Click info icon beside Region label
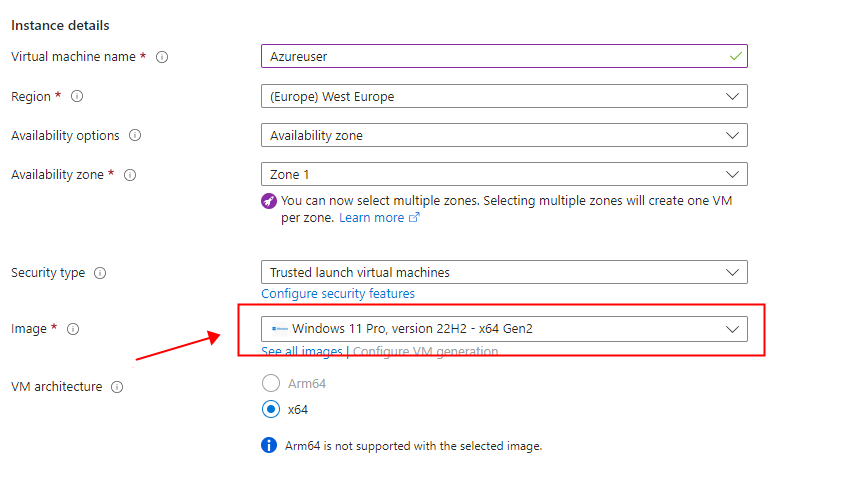Image resolution: width=849 pixels, height=479 pixels. point(77,97)
